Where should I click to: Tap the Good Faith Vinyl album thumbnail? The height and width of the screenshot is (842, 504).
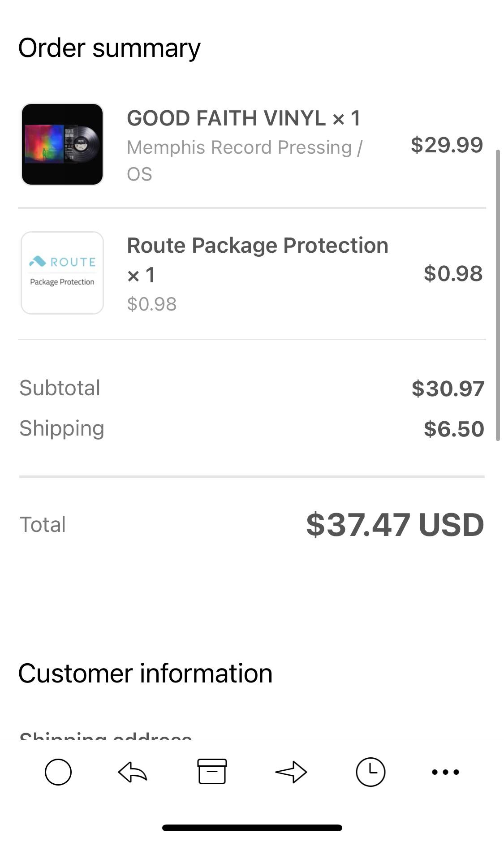point(62,144)
